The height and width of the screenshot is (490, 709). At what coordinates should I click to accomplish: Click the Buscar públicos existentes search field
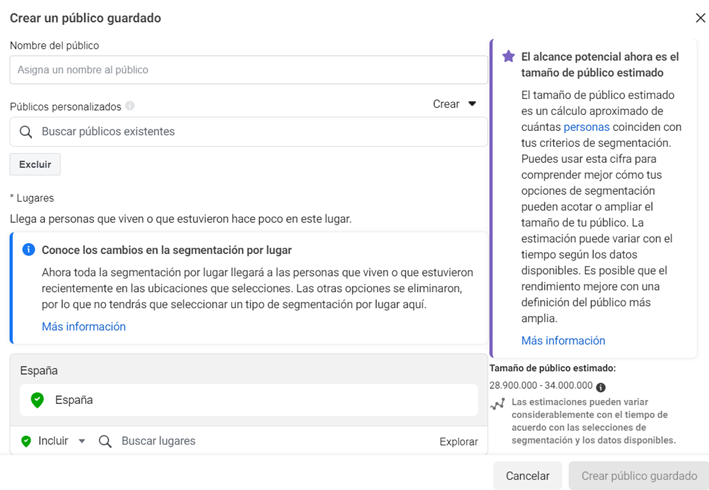[x=248, y=132]
